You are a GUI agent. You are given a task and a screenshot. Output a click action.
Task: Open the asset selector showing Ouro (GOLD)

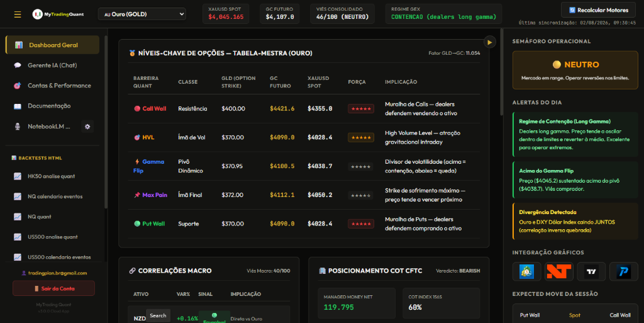pyautogui.click(x=142, y=14)
